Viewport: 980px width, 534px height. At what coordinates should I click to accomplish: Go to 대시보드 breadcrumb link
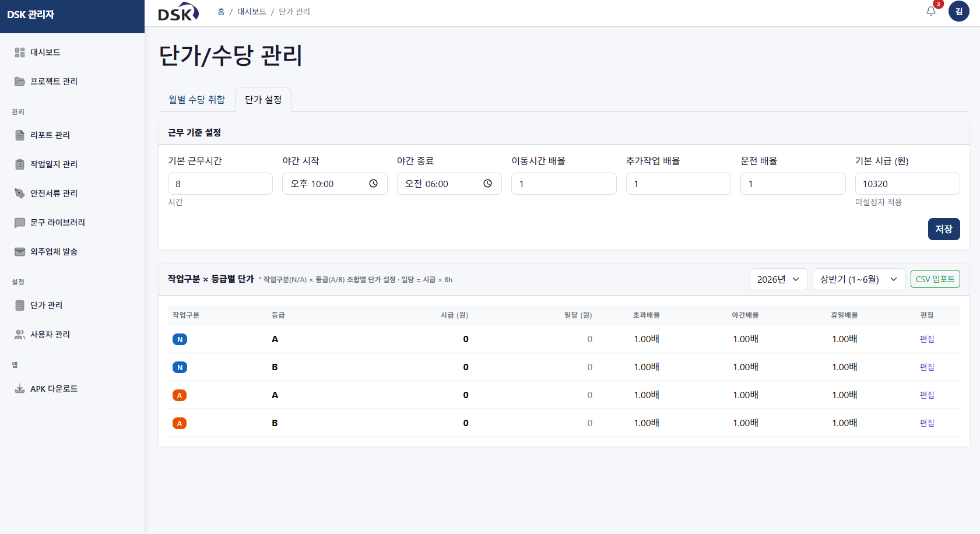(252, 12)
